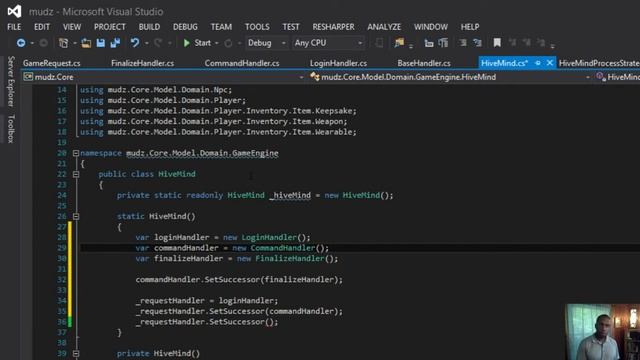The image size is (640, 360).
Task: Toggle a bookmark on current line
Action: click(x=497, y=43)
